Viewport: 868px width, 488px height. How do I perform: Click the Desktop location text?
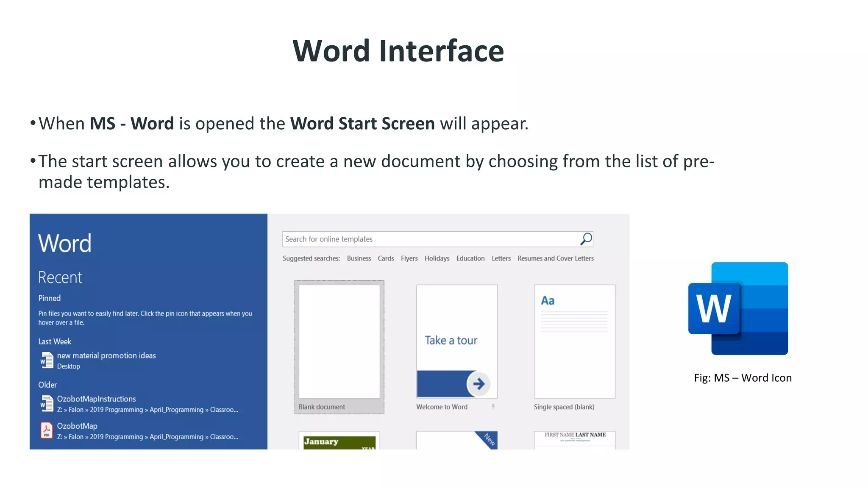(69, 366)
